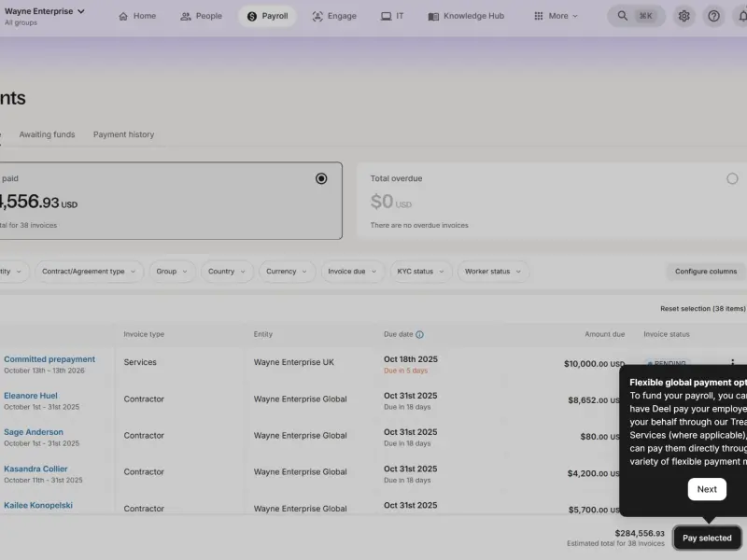Select the Total overdue radio button
747x560 pixels.
click(732, 178)
